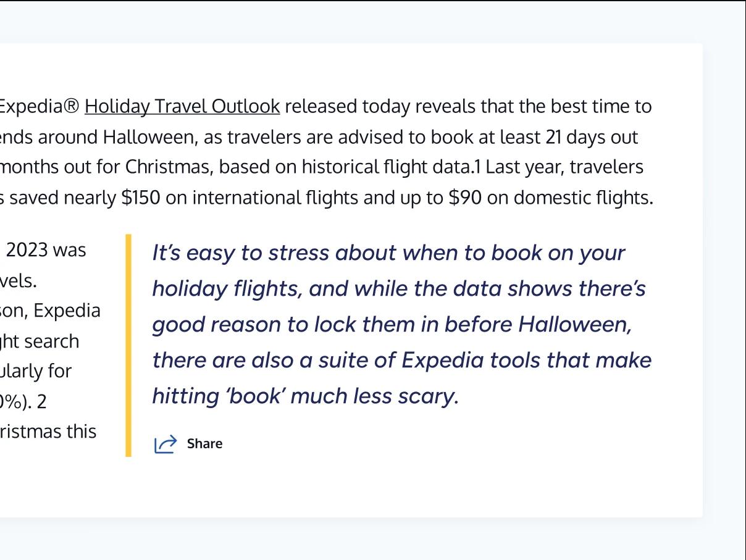Click the word "Expedia®" before the link
746x560 pixels.
(39, 107)
